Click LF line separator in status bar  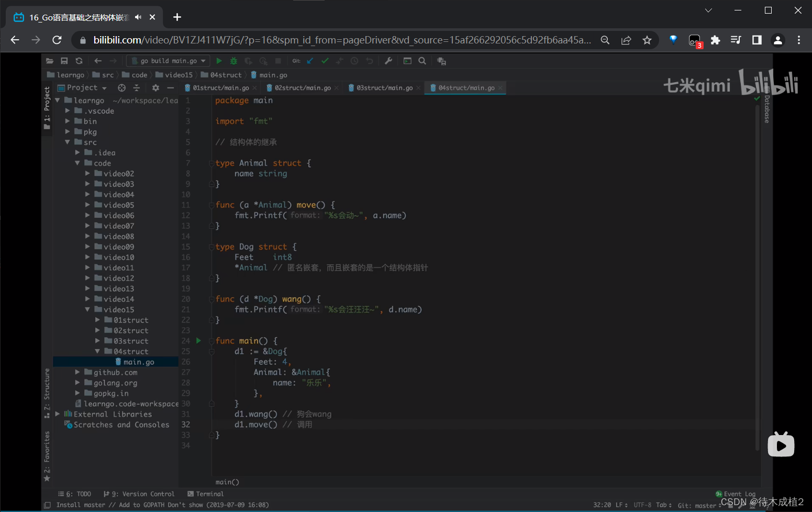(621, 505)
